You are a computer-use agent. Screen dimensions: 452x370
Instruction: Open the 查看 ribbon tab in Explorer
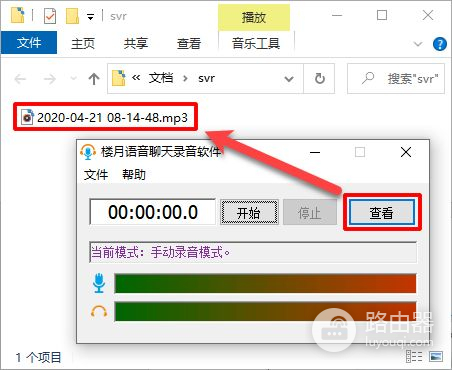pos(189,43)
